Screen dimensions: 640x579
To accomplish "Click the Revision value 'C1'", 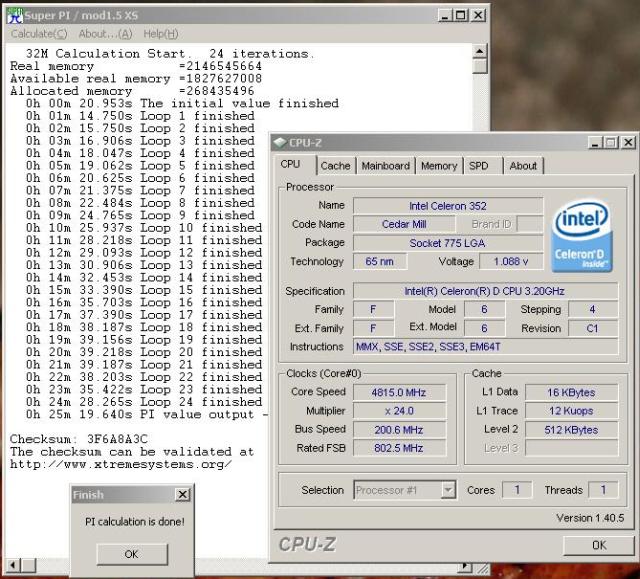I will [x=593, y=328].
